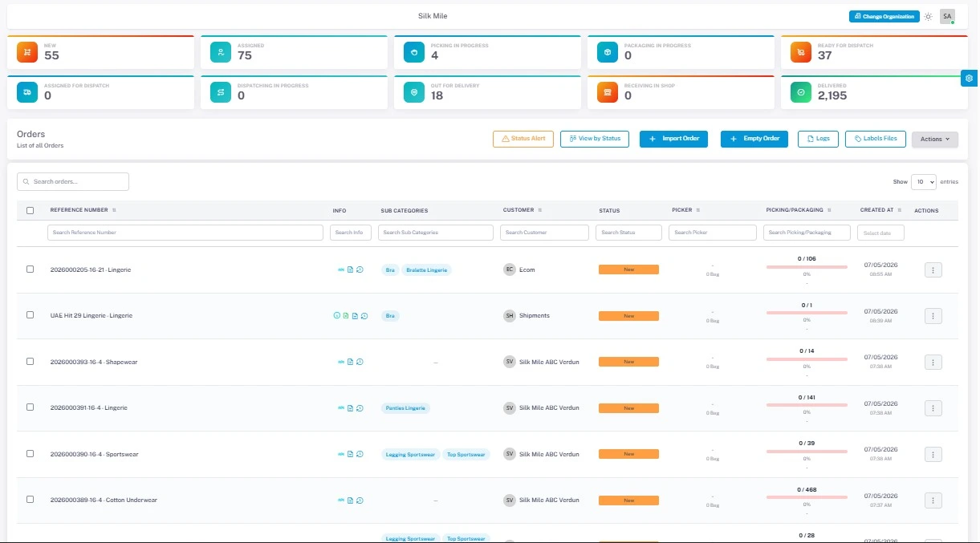Image resolution: width=980 pixels, height=543 pixels.
Task: Focus the Search orders input field
Action: click(x=73, y=182)
